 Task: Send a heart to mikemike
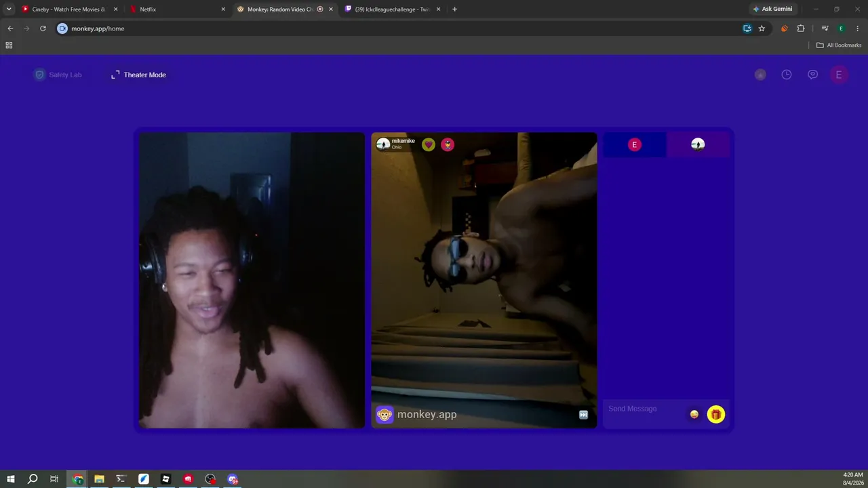pyautogui.click(x=429, y=144)
